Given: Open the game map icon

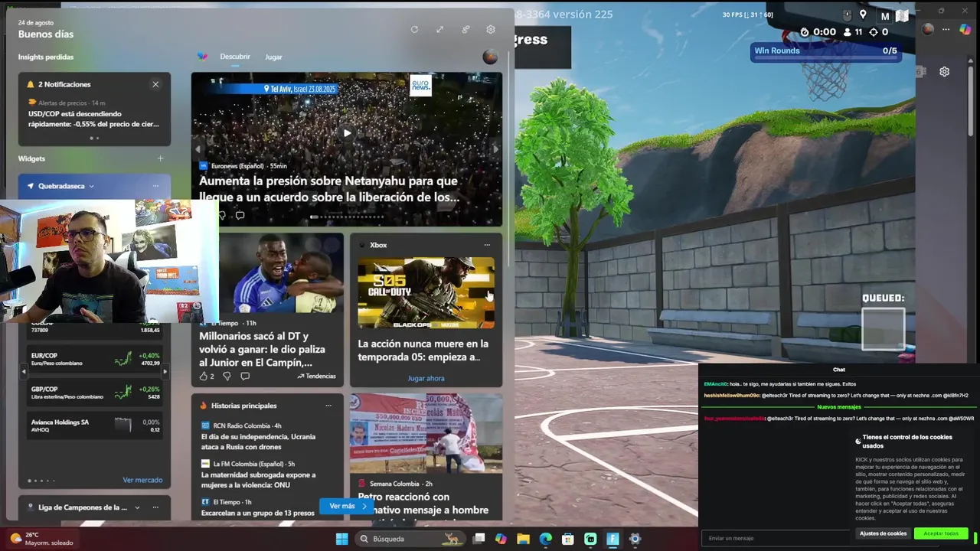Looking at the screenshot, I should (902, 15).
